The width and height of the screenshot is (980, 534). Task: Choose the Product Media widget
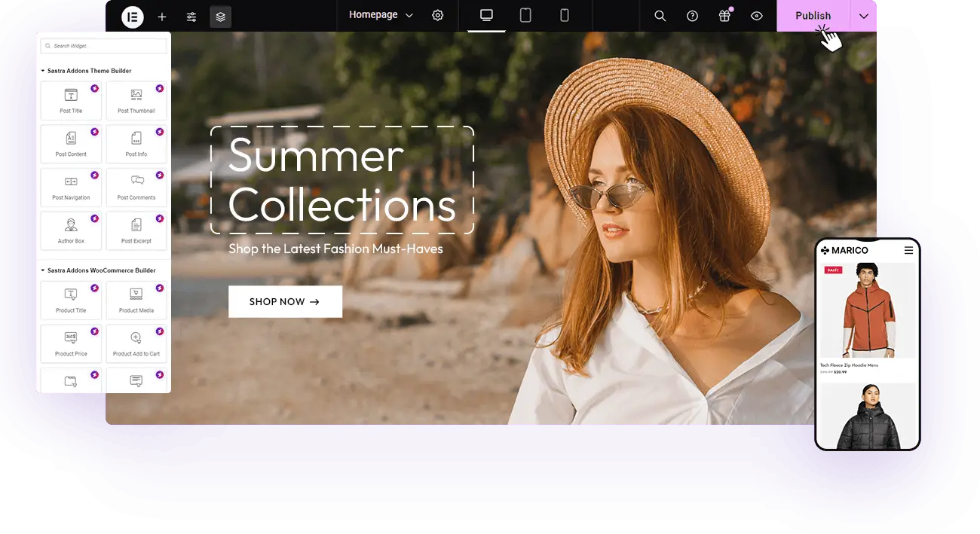coord(136,299)
